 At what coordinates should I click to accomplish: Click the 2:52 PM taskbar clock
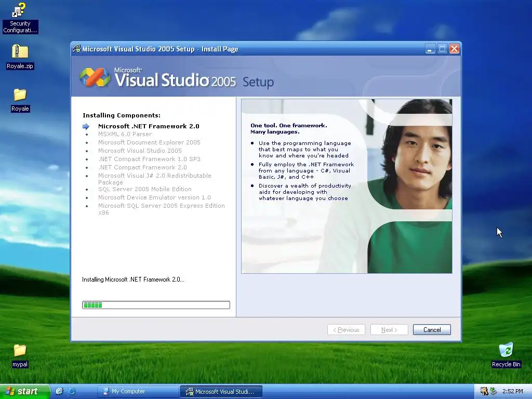(512, 391)
